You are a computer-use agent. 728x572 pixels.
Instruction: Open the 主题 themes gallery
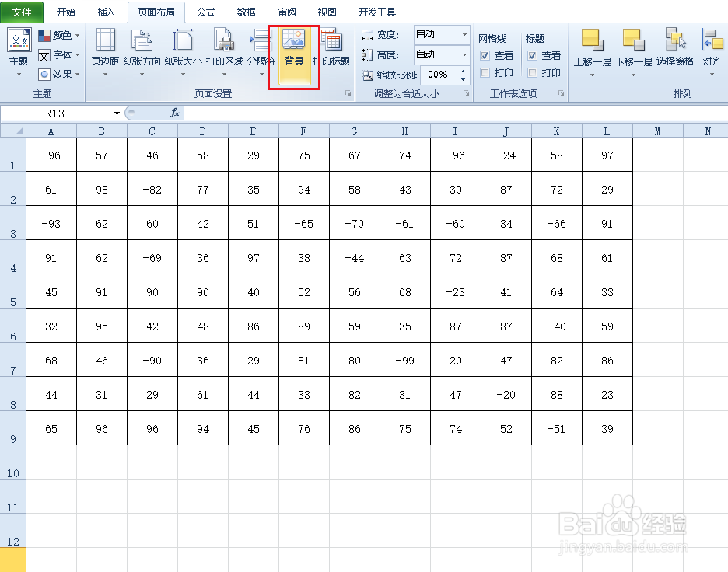tap(19, 51)
